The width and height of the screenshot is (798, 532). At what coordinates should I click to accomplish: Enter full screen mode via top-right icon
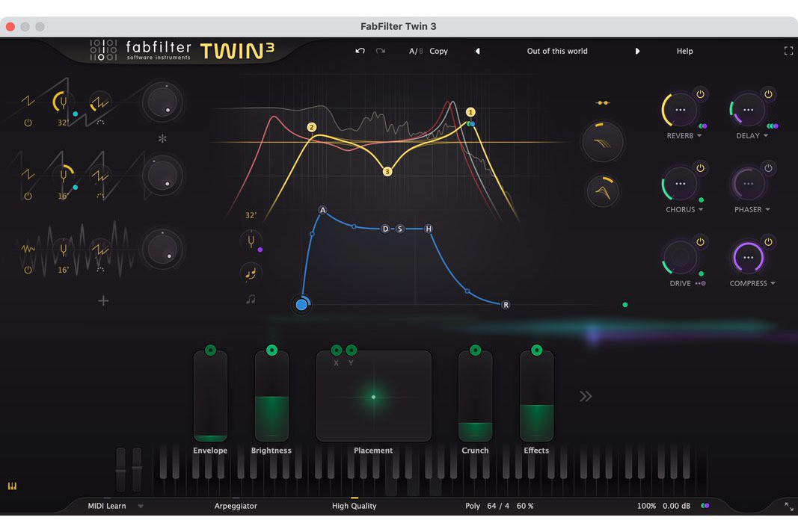(x=788, y=51)
